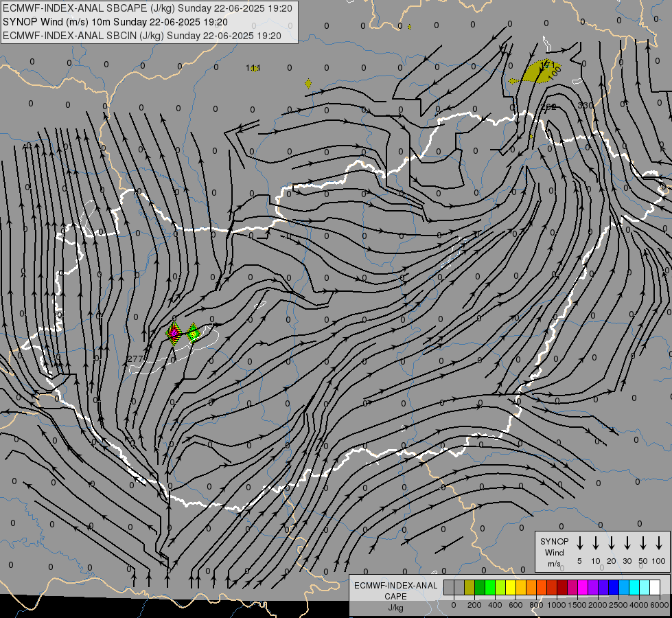Click the 330 value on the map

(585, 106)
